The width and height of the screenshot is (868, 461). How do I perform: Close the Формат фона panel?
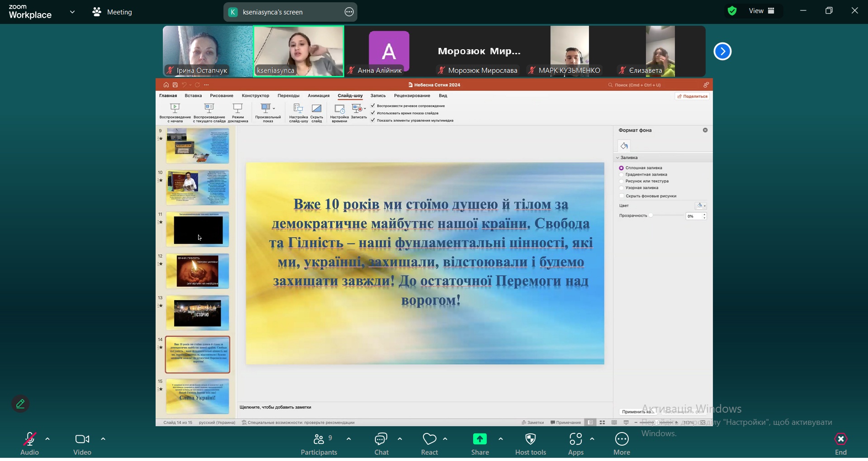coord(705,131)
